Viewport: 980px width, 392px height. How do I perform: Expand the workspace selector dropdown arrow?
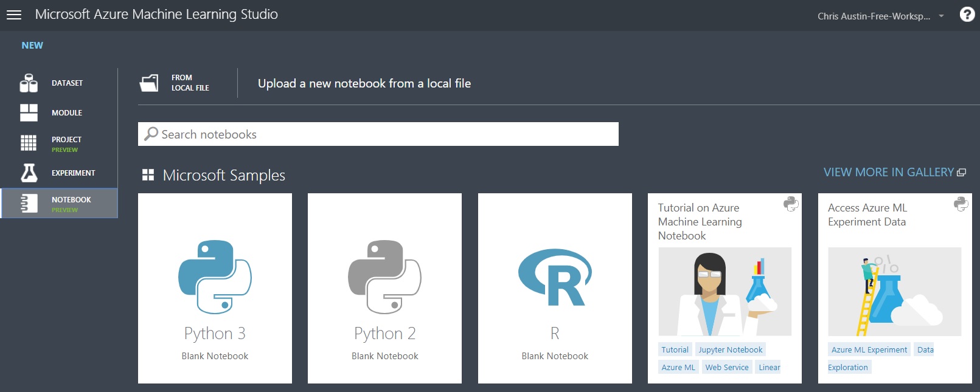point(941,16)
